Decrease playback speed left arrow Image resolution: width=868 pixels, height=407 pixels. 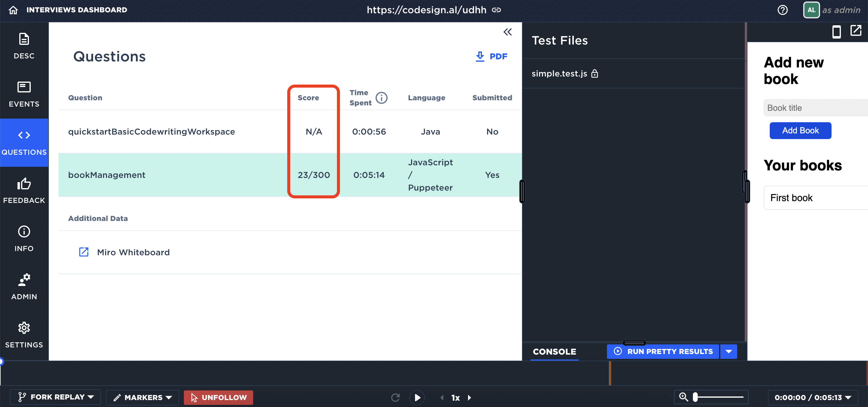coord(442,398)
